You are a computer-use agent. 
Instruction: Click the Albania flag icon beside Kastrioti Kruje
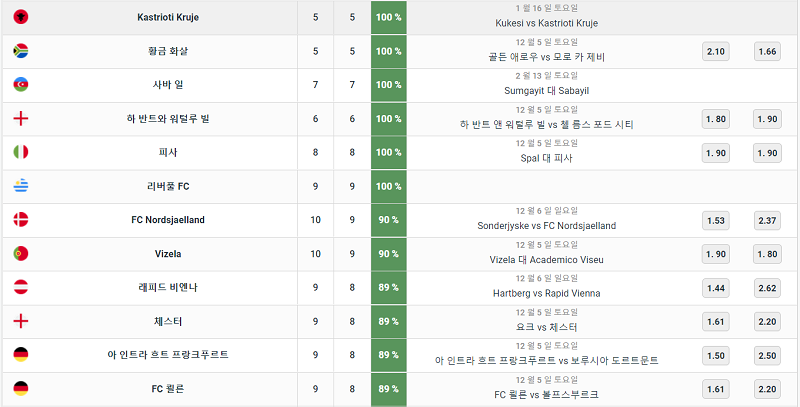(21, 17)
